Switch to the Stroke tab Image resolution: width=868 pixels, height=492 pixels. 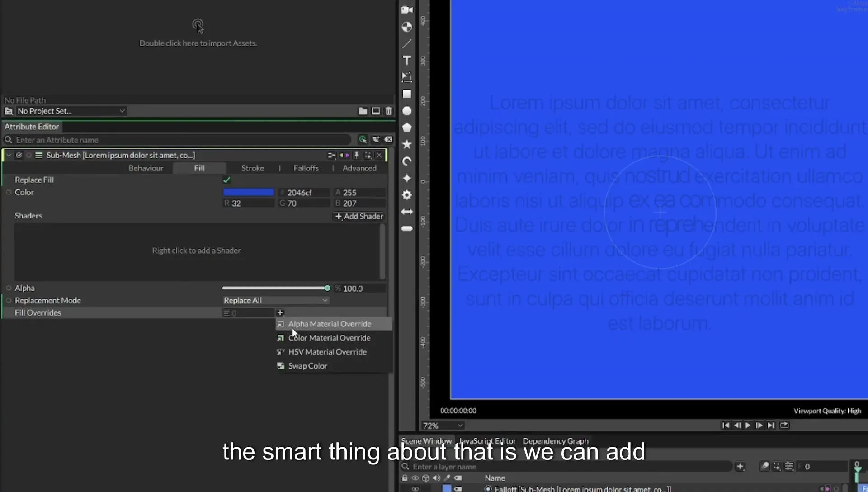(x=252, y=168)
